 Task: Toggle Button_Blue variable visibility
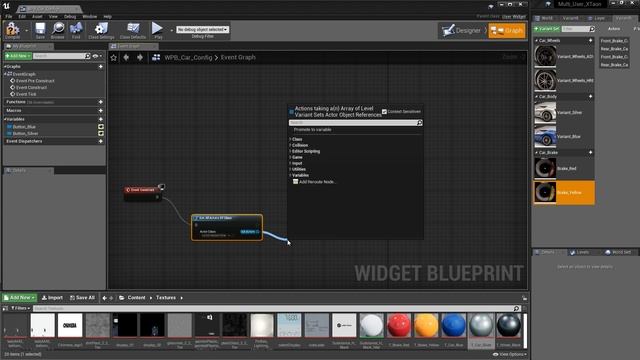(101, 127)
